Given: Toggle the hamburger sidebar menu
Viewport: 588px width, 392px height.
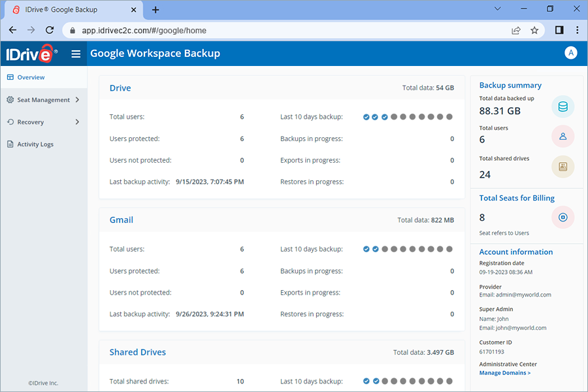Looking at the screenshot, I should click(76, 54).
